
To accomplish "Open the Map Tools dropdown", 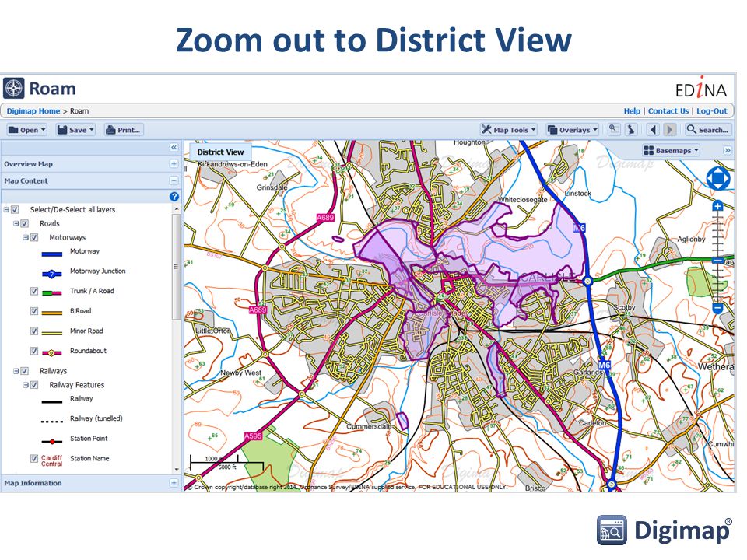I will tap(509, 130).
